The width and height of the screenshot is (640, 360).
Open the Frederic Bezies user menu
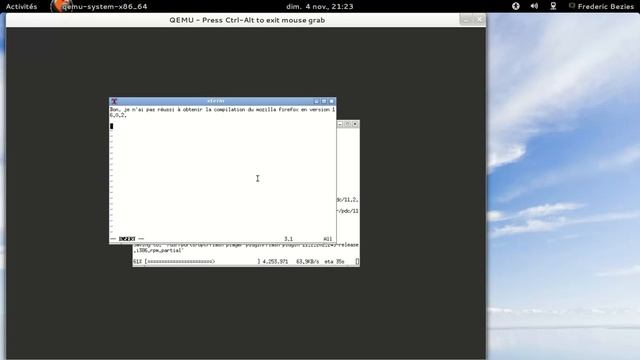click(x=602, y=6)
